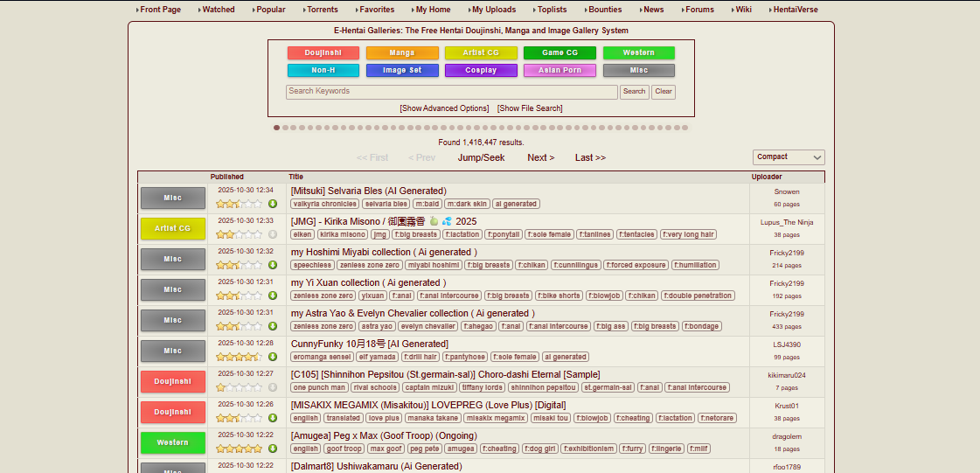Image resolution: width=980 pixels, height=473 pixels.
Task: Go to Forums in the top navigation
Action: coord(699,10)
